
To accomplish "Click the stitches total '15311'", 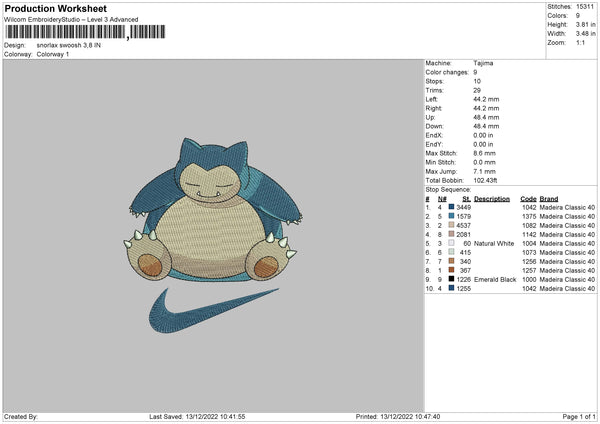I will (585, 7).
